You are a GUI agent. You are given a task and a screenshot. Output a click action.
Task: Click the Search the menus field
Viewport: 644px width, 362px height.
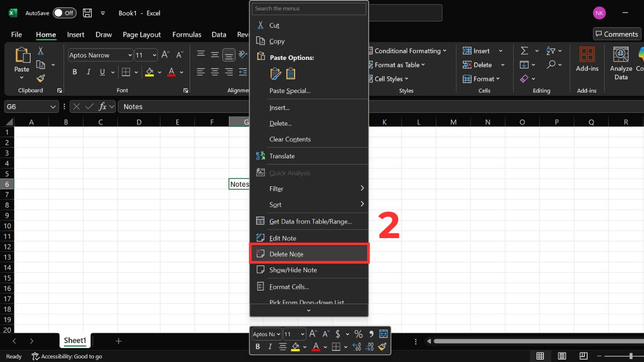point(309,9)
